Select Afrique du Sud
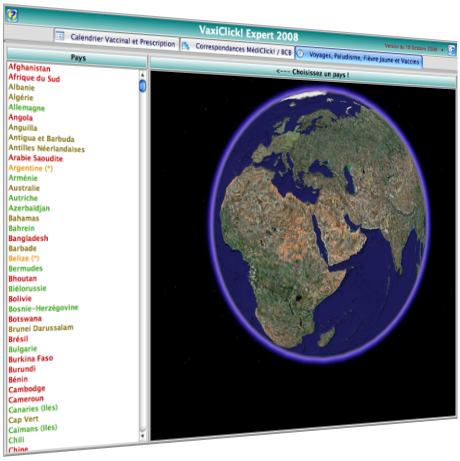This screenshot has width=460, height=461. tap(34, 78)
